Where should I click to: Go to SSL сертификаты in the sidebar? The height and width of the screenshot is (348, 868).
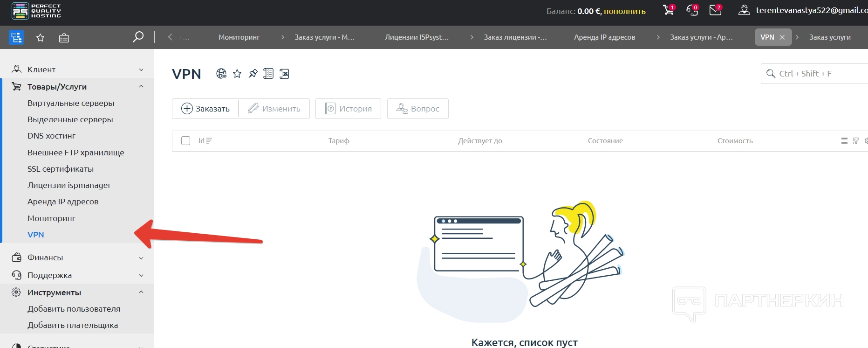click(x=61, y=169)
